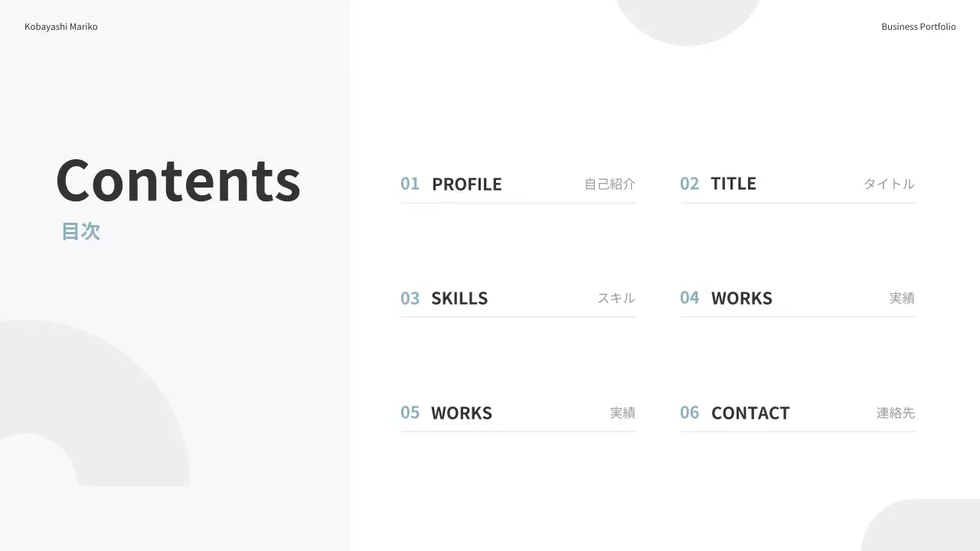The height and width of the screenshot is (551, 980).
Task: Click the number 01 label
Action: (x=410, y=184)
